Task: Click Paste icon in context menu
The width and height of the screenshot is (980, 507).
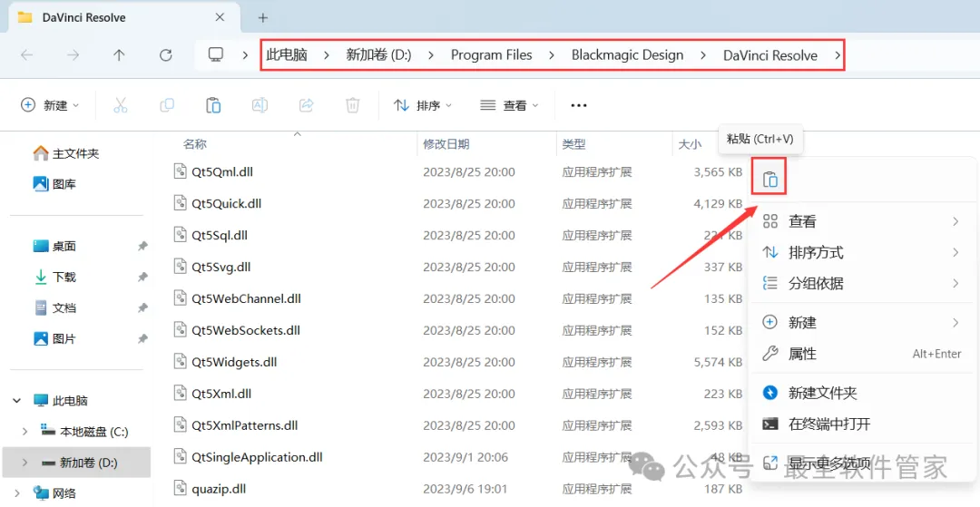Action: (770, 180)
